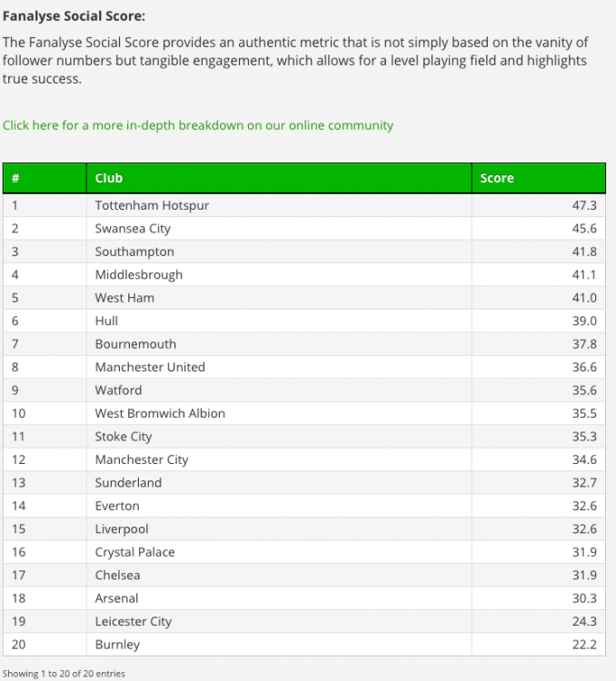Click the Bournemouth club cell

click(279, 344)
